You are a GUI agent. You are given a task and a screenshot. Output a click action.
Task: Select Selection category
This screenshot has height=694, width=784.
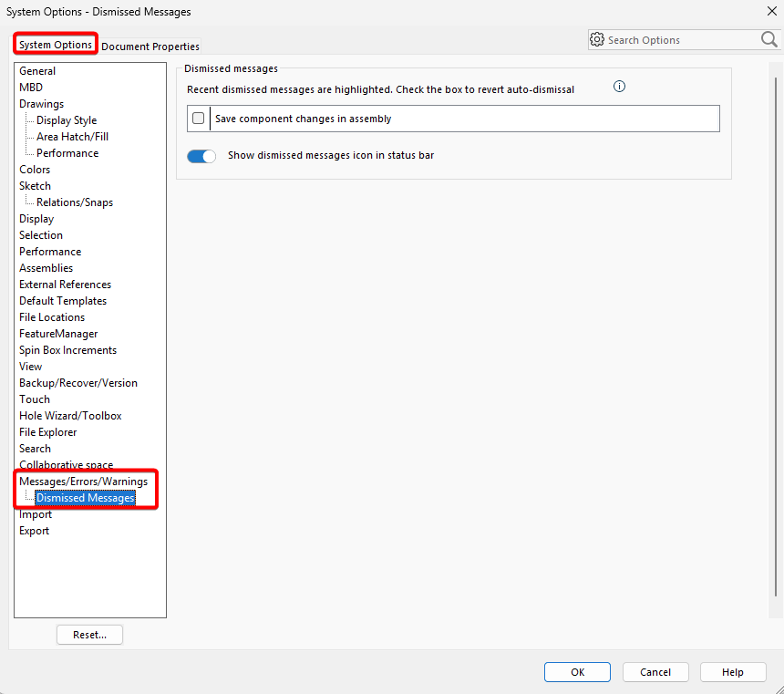(x=41, y=235)
